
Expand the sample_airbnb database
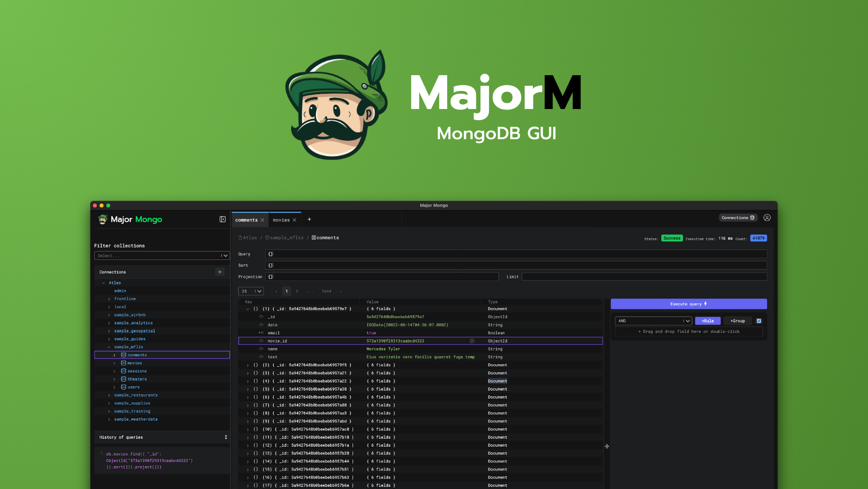(109, 315)
